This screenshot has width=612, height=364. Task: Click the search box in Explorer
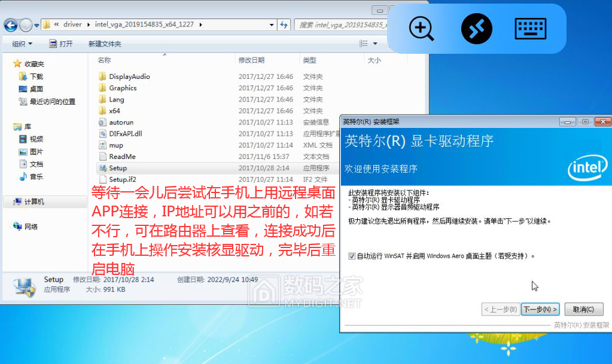coord(341,25)
